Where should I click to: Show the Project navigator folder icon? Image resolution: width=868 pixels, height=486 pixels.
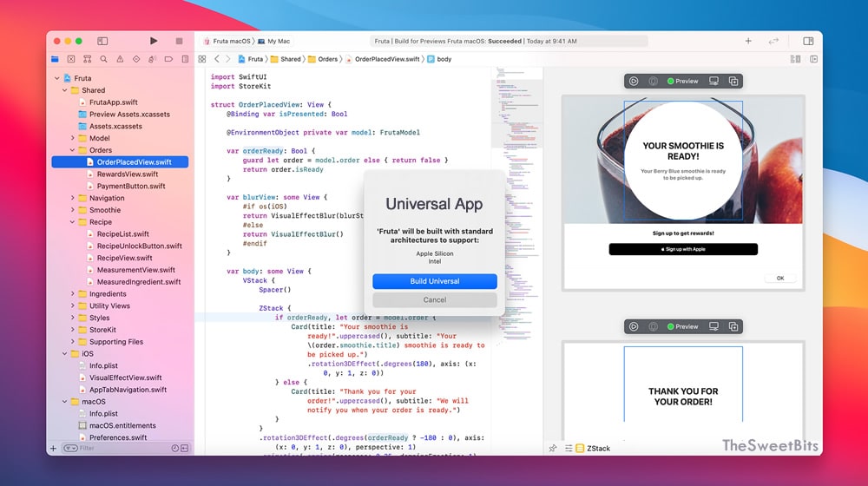pos(55,59)
